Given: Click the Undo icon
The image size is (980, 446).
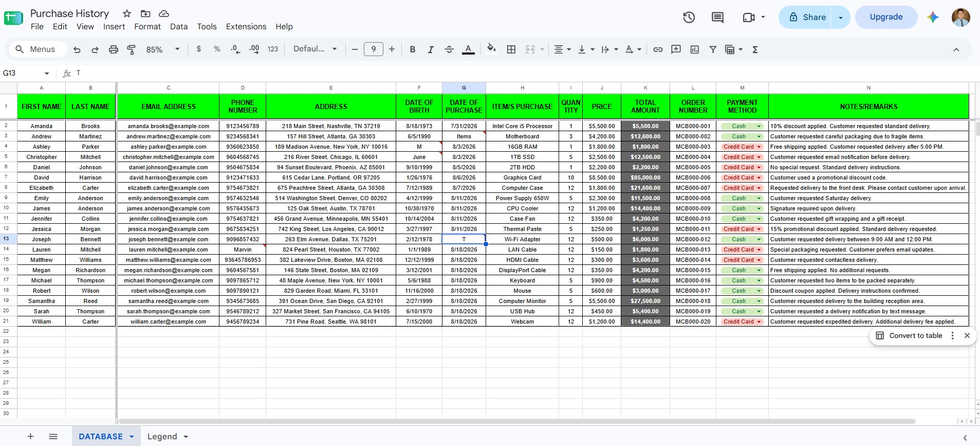Looking at the screenshot, I should click(x=77, y=49).
